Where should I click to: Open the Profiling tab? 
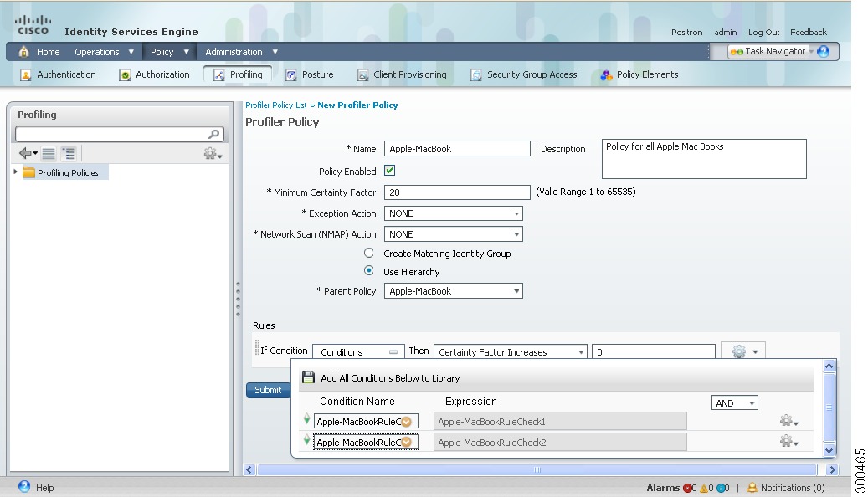238,74
